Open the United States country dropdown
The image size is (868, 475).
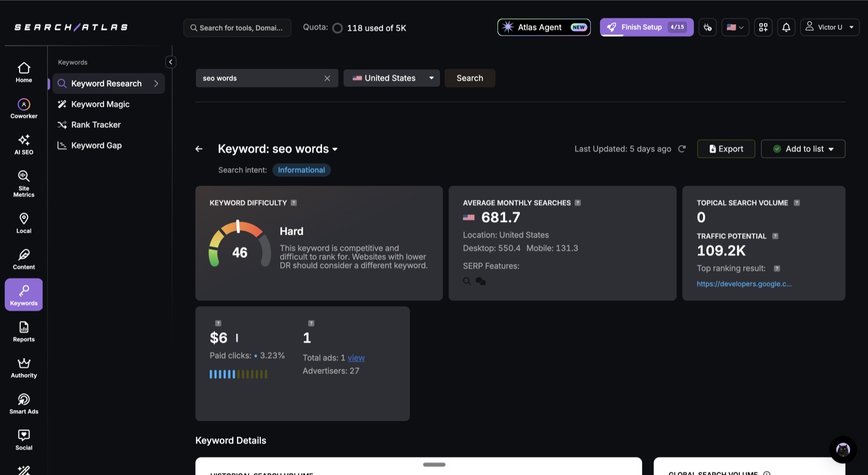pos(392,78)
